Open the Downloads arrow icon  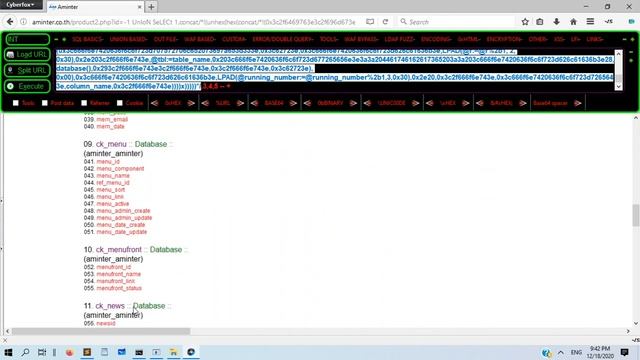coord(556,22)
